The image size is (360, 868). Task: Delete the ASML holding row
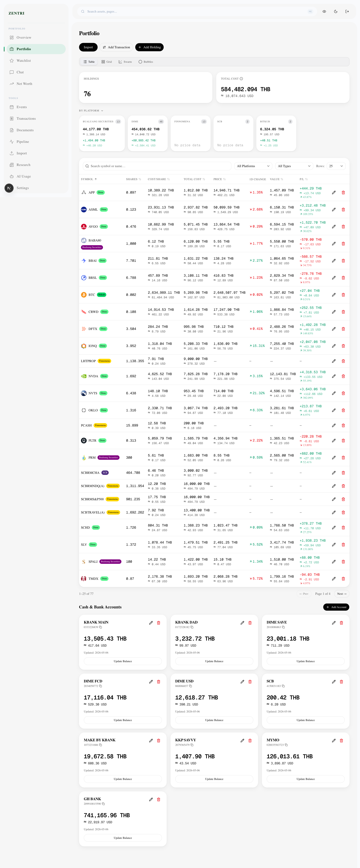pos(343,210)
